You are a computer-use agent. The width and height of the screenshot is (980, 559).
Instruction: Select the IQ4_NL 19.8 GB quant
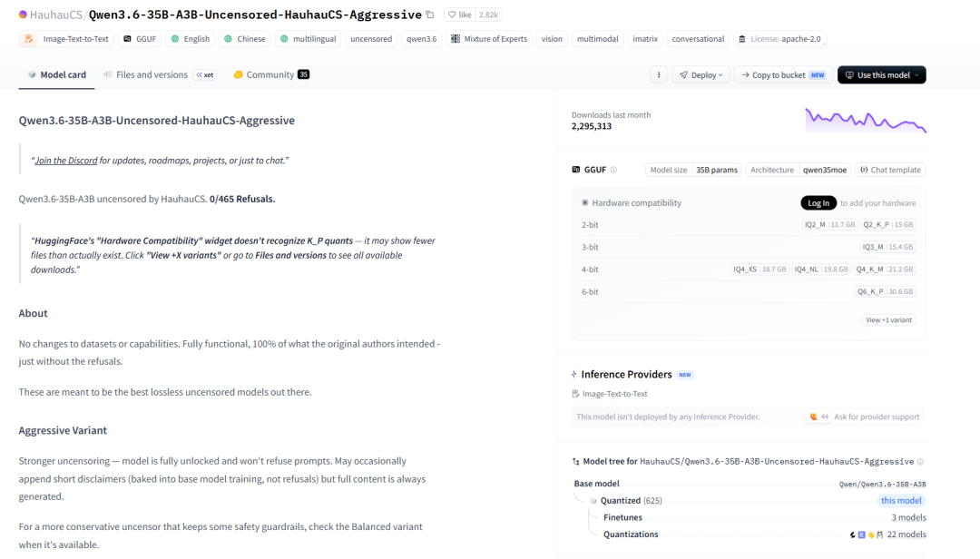[x=820, y=270]
